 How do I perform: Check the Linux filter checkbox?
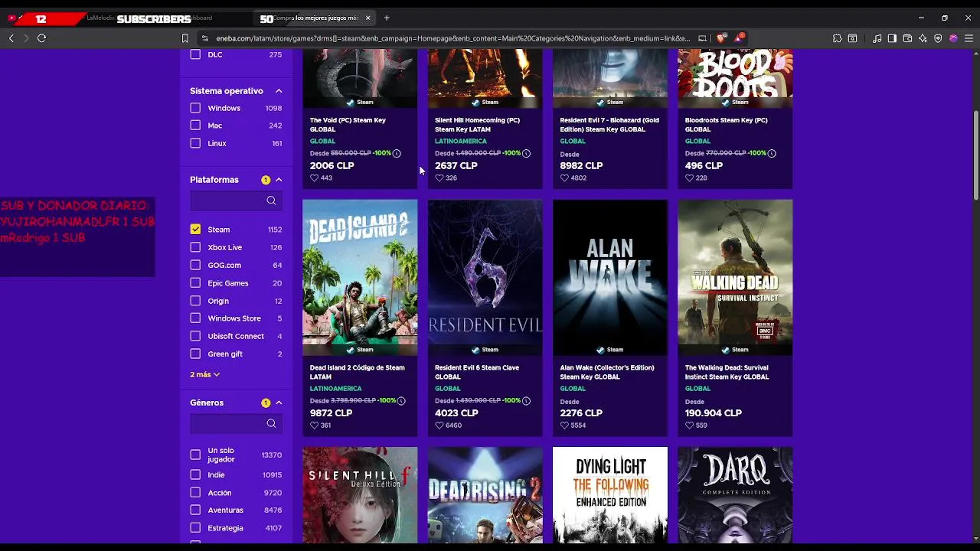pos(195,143)
